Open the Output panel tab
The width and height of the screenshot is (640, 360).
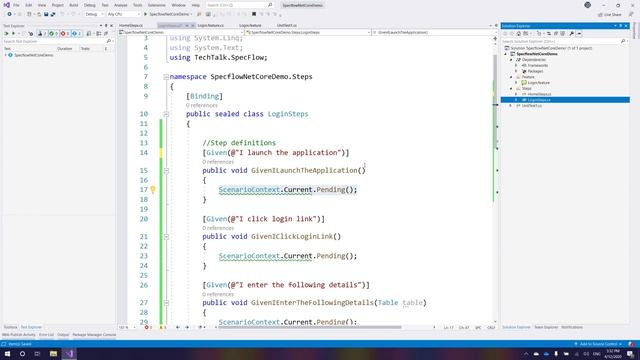63,335
